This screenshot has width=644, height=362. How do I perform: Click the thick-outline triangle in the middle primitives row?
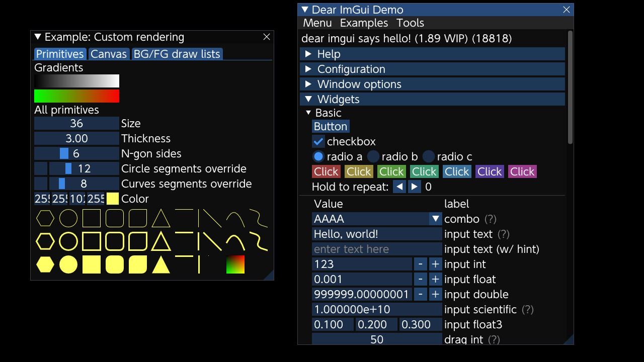point(161,241)
